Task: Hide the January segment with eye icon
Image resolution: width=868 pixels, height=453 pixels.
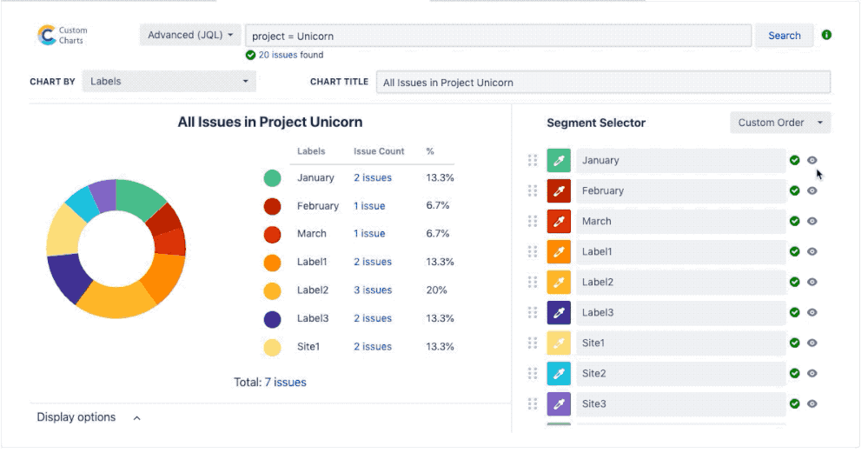Action: (x=812, y=160)
